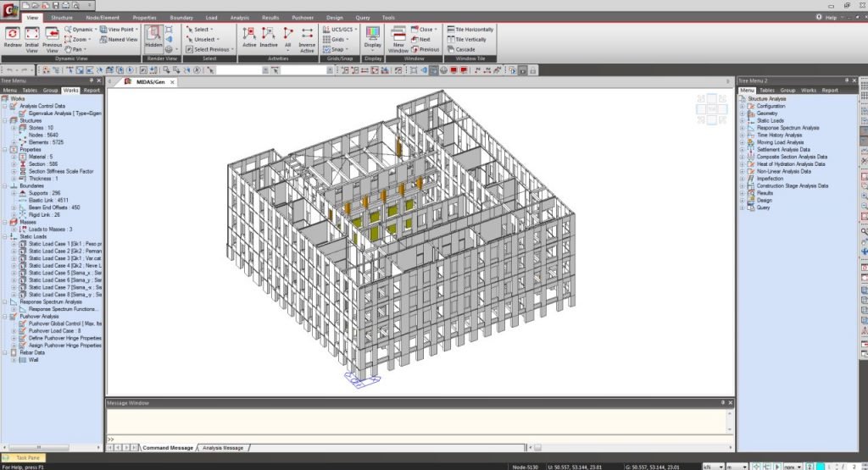Toggle the Hidden render view button
868x470 pixels.
click(153, 36)
